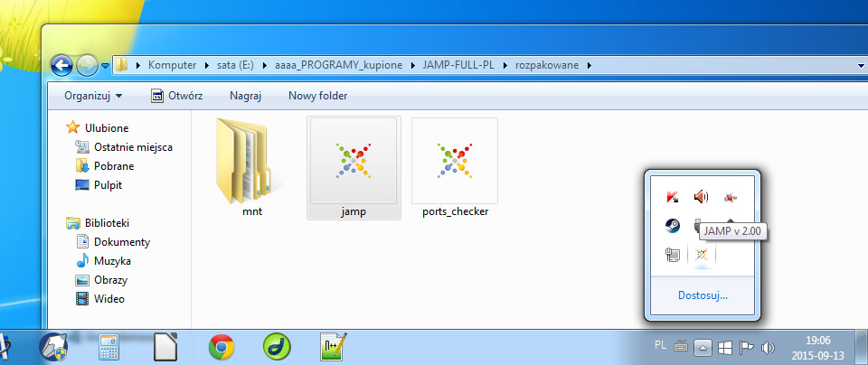Click the Kaspersky tray icon
868x365 pixels.
[673, 196]
